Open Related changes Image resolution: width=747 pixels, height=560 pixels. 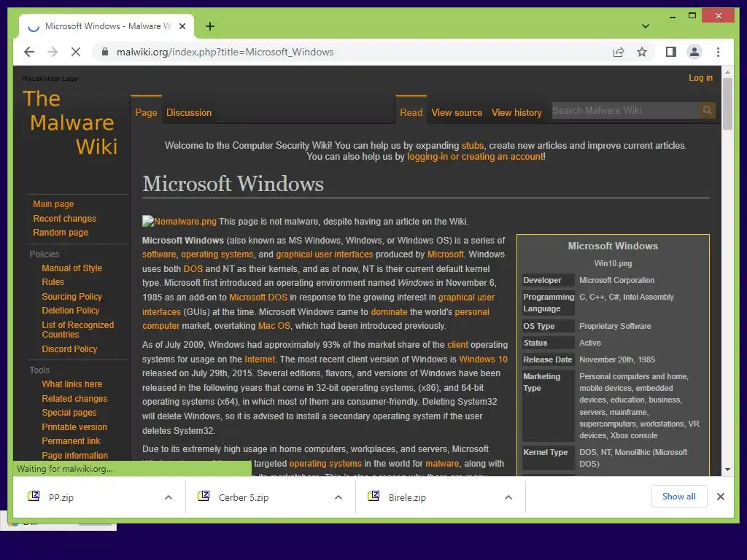pyautogui.click(x=74, y=399)
